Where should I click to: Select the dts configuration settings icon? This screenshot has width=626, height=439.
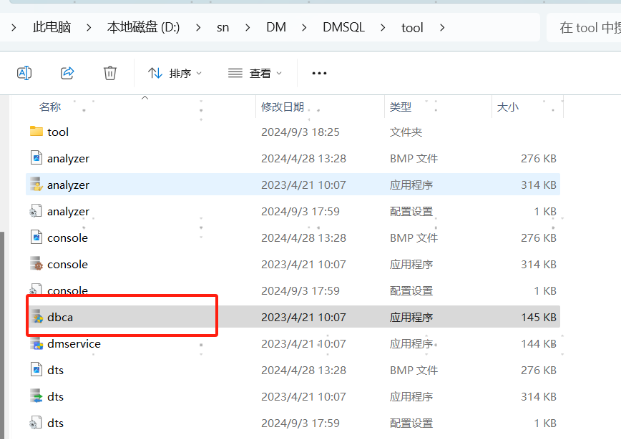[x=36, y=422]
